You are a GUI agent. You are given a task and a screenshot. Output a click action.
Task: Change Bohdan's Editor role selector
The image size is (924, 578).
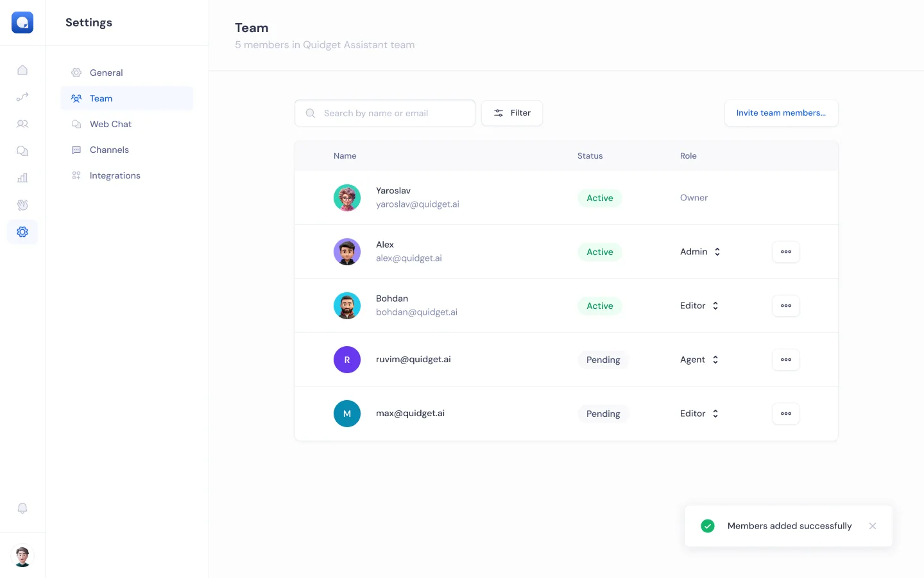pos(699,306)
